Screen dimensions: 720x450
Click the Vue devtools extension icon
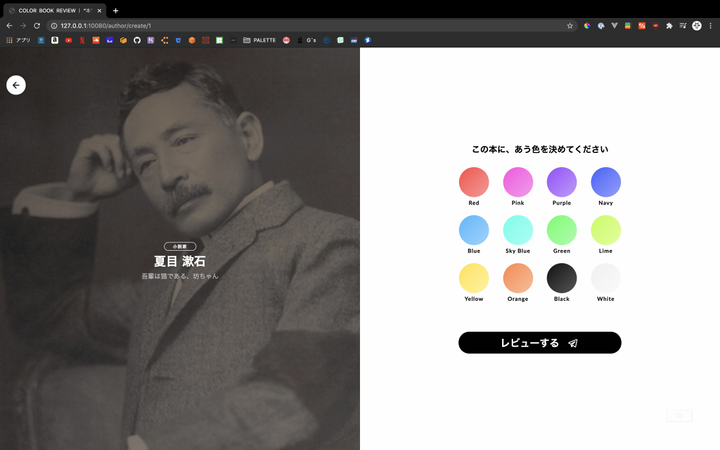(614, 25)
